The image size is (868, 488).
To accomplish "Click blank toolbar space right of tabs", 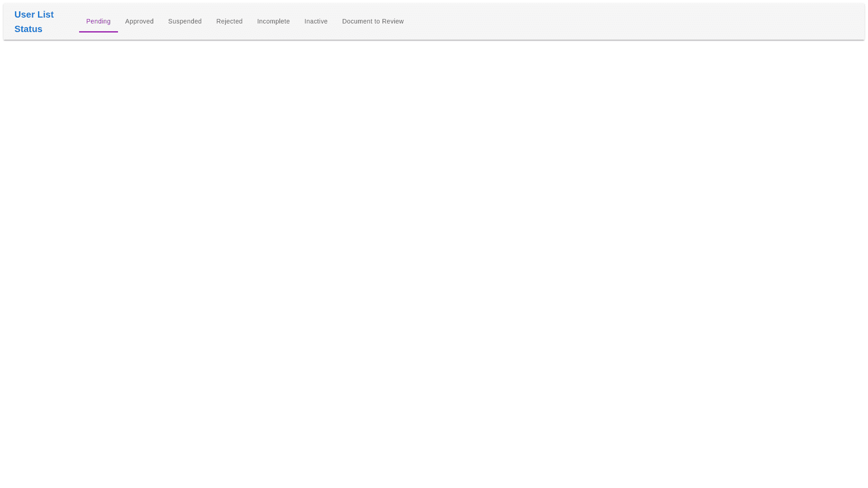I will click(633, 21).
